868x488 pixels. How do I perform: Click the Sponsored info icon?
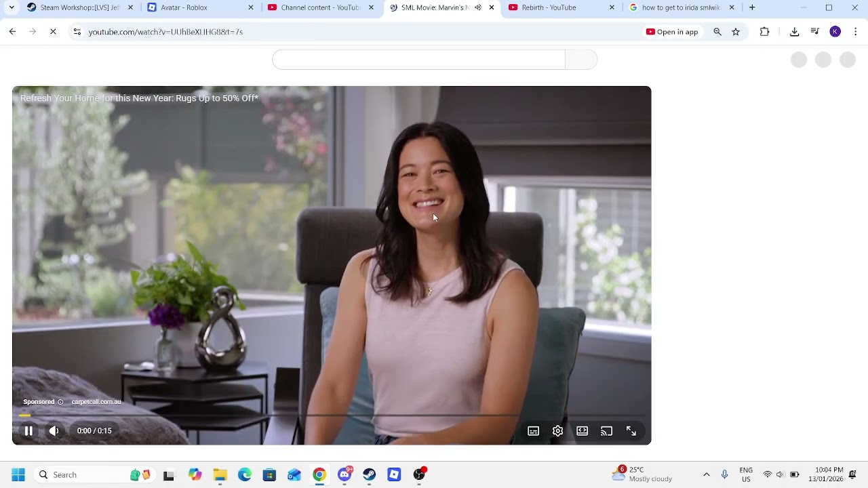click(60, 402)
